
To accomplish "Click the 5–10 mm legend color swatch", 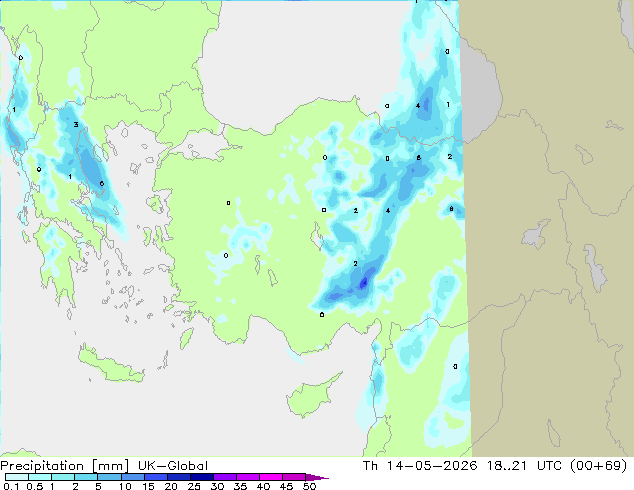I will (x=109, y=477).
